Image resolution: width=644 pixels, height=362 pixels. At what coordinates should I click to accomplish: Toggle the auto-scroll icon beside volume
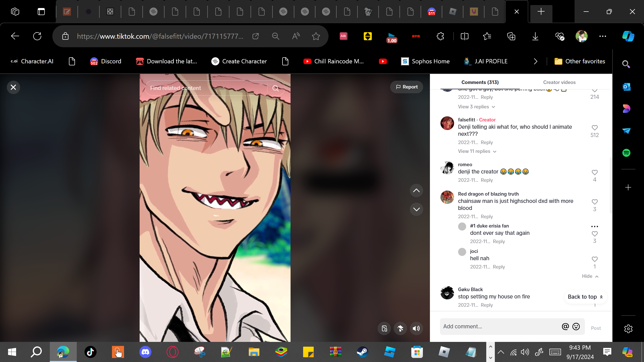pyautogui.click(x=400, y=328)
